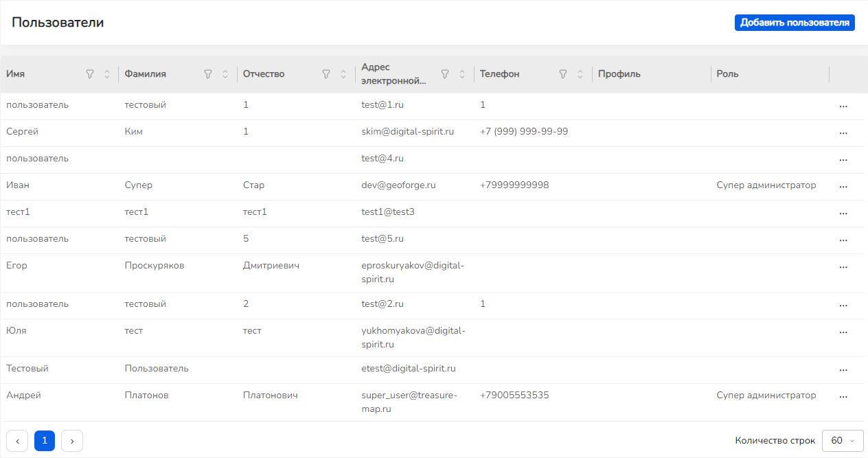The image size is (868, 458).
Task: Sort table by Имя column arrows
Action: (x=107, y=74)
